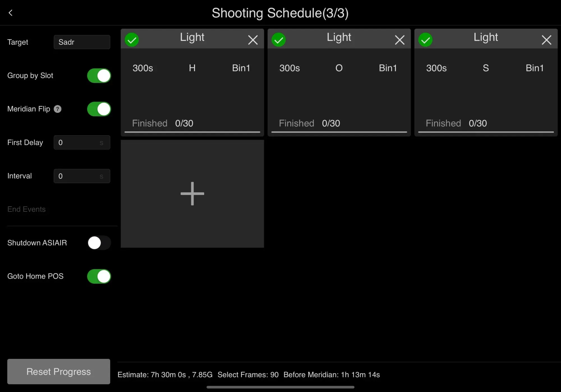Remove the O filter Light plan
The height and width of the screenshot is (392, 561).
tap(399, 40)
